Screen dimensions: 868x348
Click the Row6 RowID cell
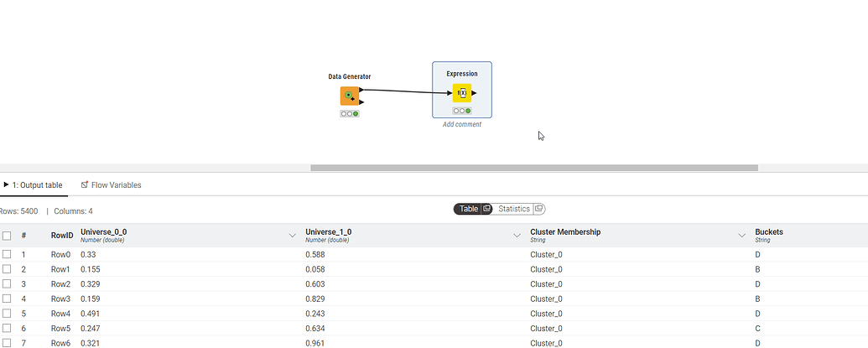(61, 344)
